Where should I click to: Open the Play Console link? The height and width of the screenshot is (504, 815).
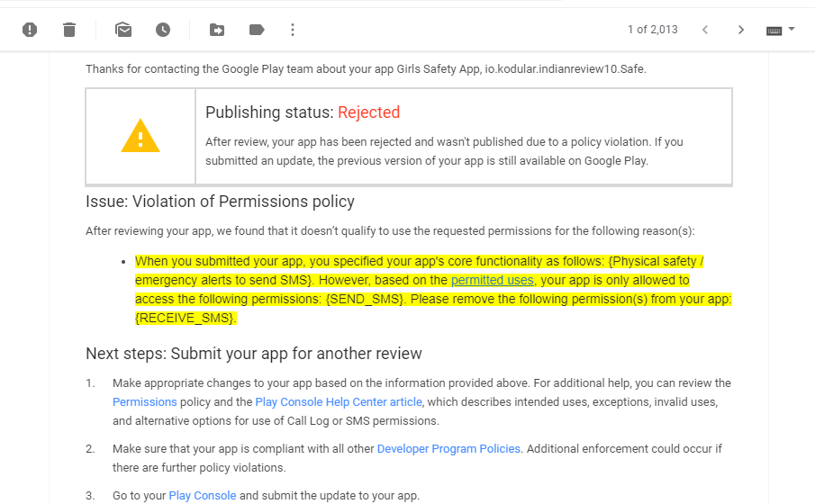click(203, 496)
